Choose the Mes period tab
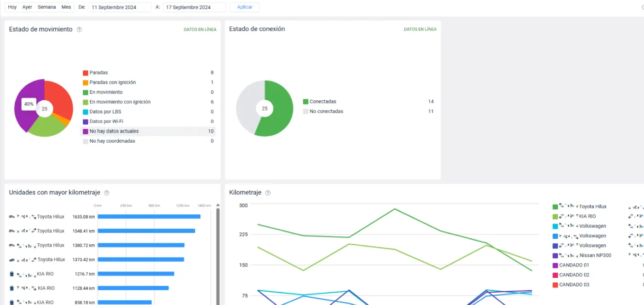Viewport: 644px width, 305px height. click(66, 7)
